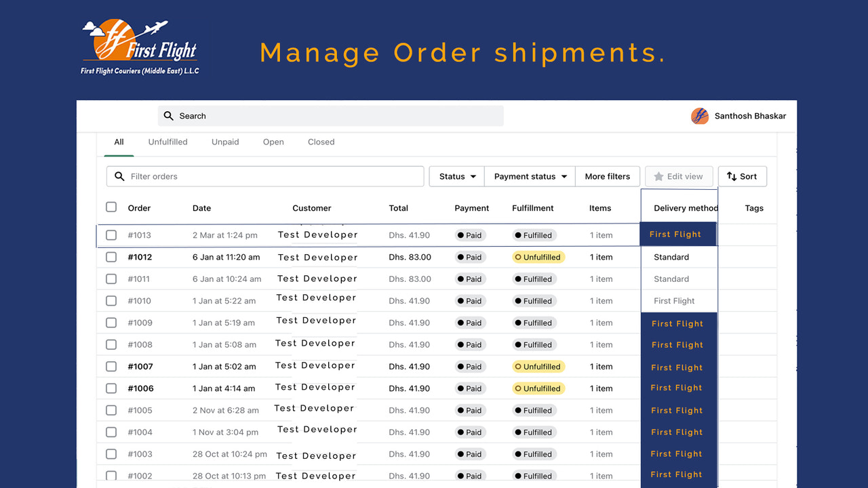The width and height of the screenshot is (868, 488).
Task: Switch to the Closed tab
Action: pyautogui.click(x=321, y=142)
